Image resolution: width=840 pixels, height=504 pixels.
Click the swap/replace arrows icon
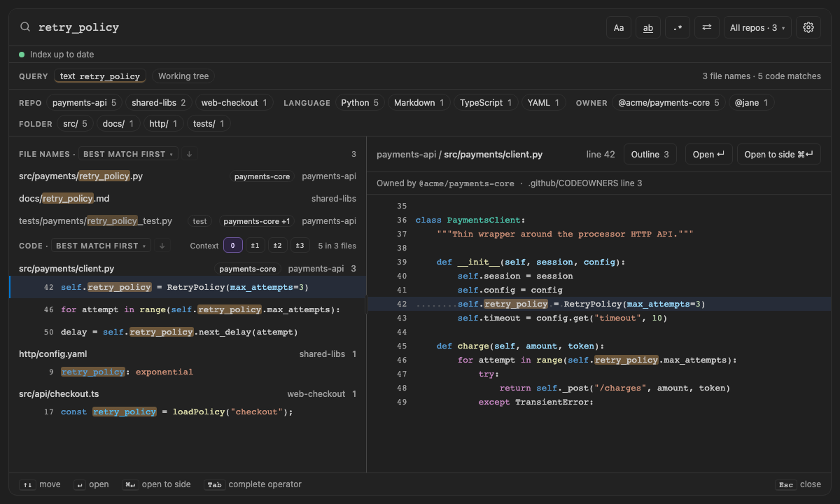point(707,27)
